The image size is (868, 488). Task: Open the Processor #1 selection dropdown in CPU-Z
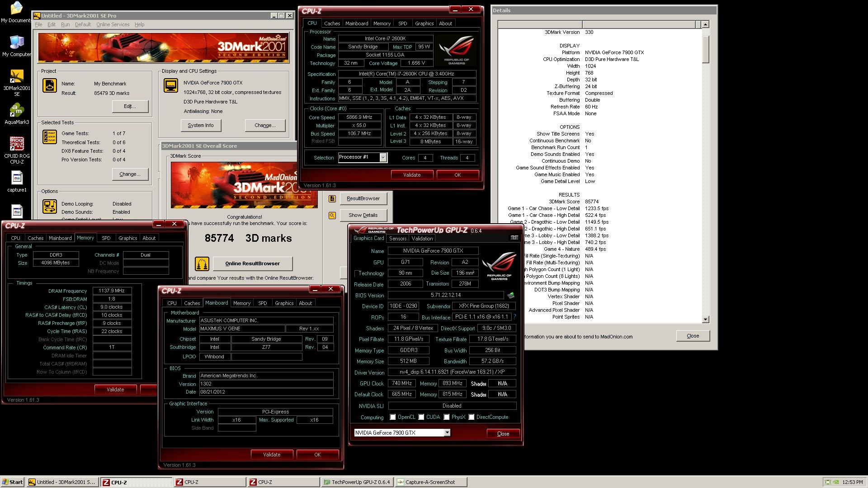point(383,158)
